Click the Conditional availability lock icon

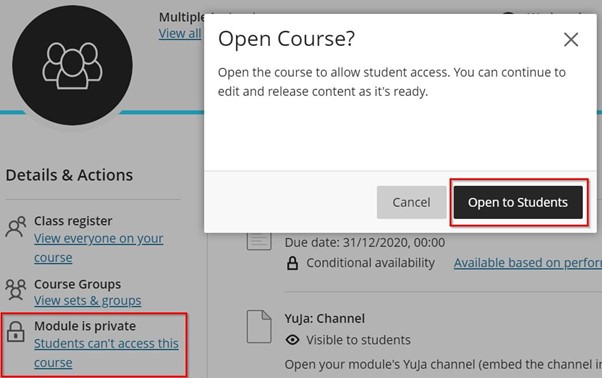[292, 263]
